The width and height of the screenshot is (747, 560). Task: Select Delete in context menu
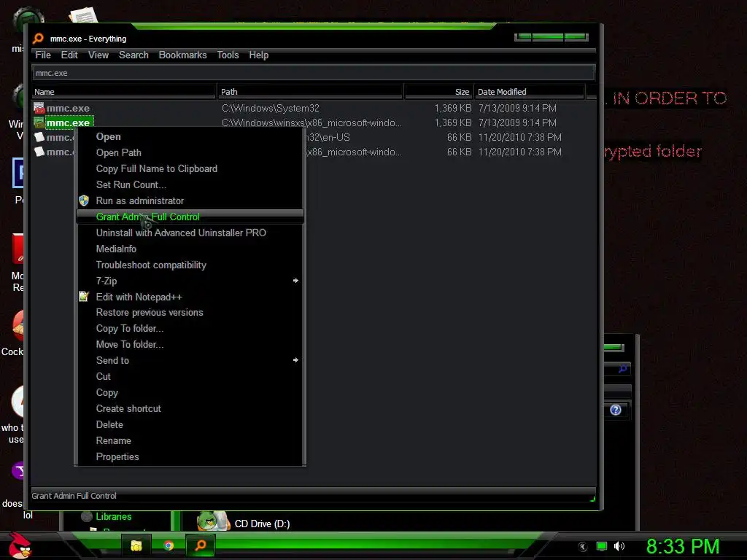(x=190, y=424)
